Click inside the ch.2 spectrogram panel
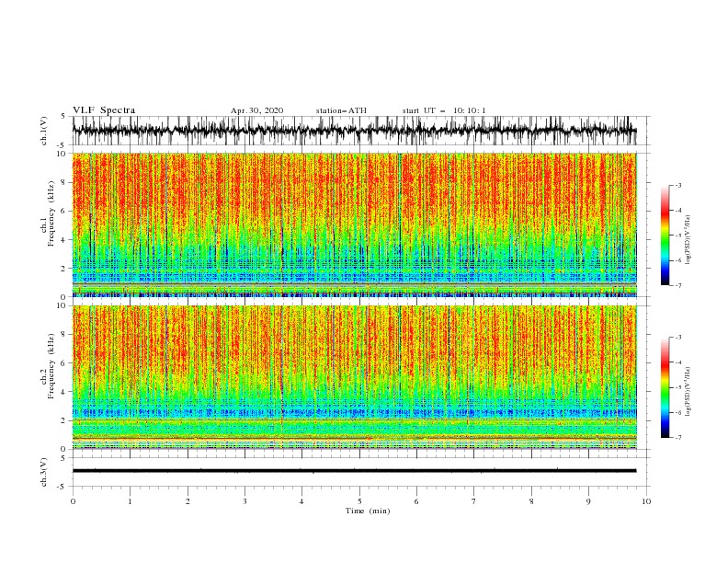The height and width of the screenshot is (563, 728). [354, 377]
